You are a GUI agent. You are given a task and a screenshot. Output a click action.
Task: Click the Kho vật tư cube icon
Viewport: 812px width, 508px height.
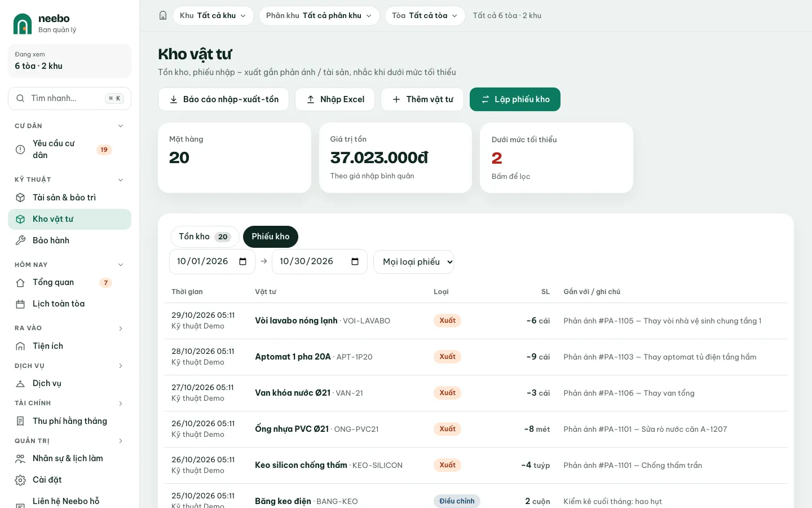click(20, 219)
